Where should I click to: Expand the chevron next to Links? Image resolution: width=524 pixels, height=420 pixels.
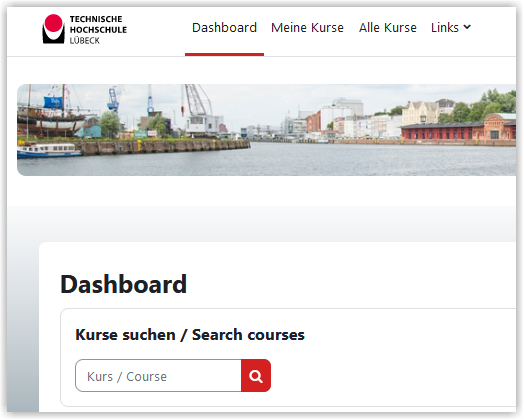coord(468,27)
